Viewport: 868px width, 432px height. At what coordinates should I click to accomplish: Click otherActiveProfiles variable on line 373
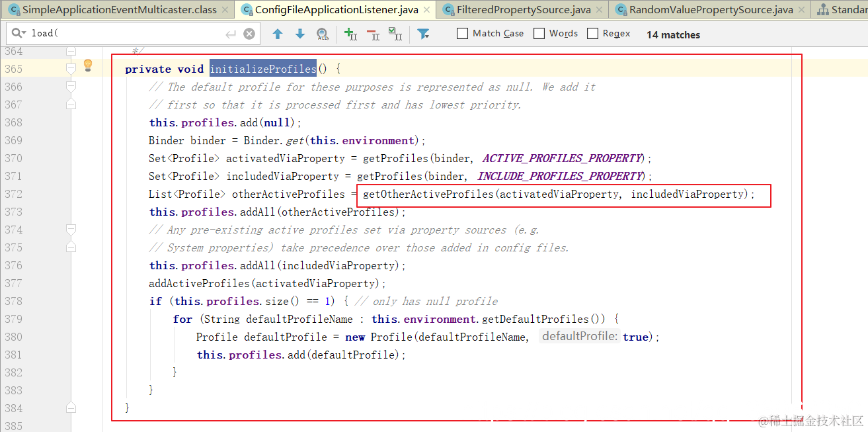[x=339, y=212]
